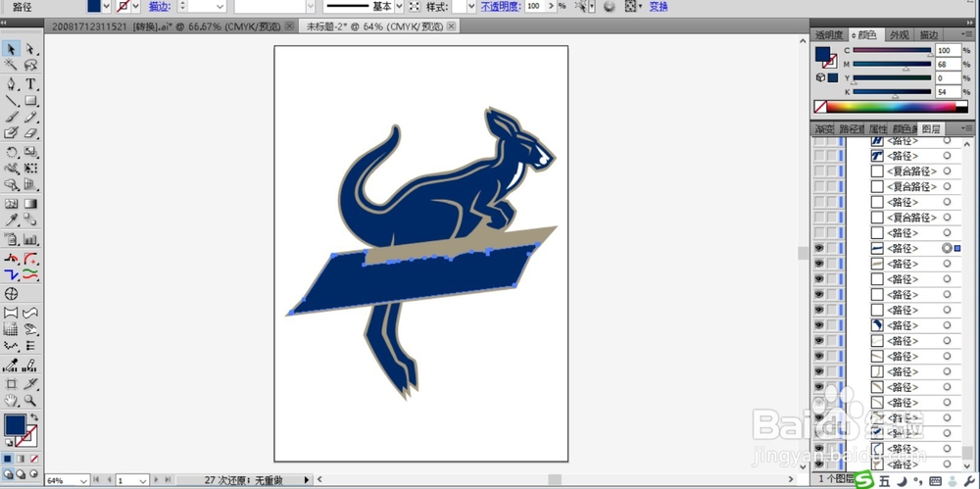
Task: Click the 变换 link in control bar
Action: click(x=659, y=6)
